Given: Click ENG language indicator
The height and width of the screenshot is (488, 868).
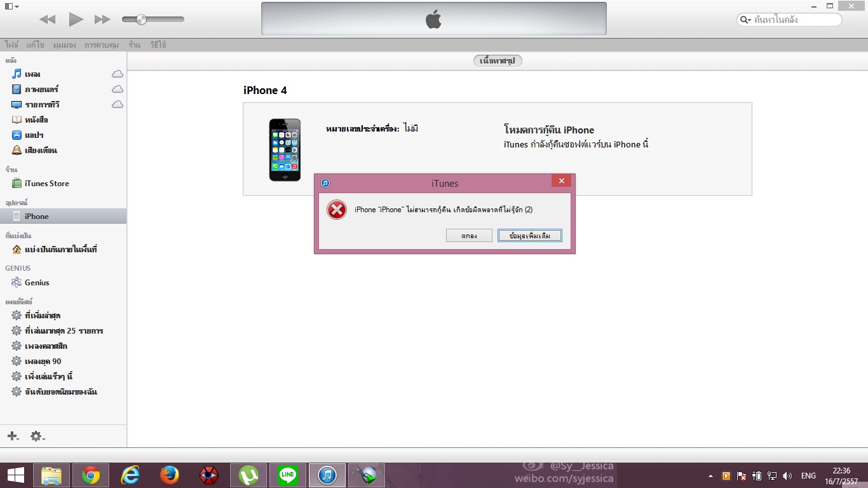Looking at the screenshot, I should pos(808,476).
